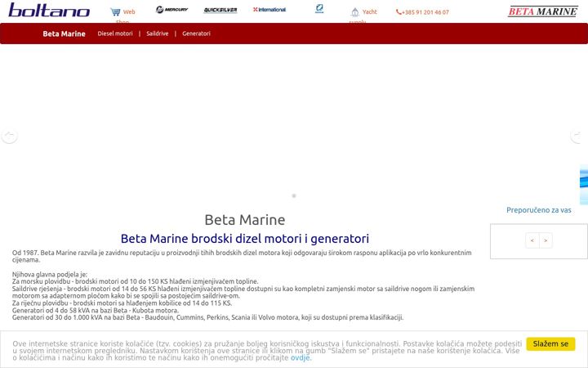
Task: Open the Web Shop cart icon
Action: click(x=115, y=12)
